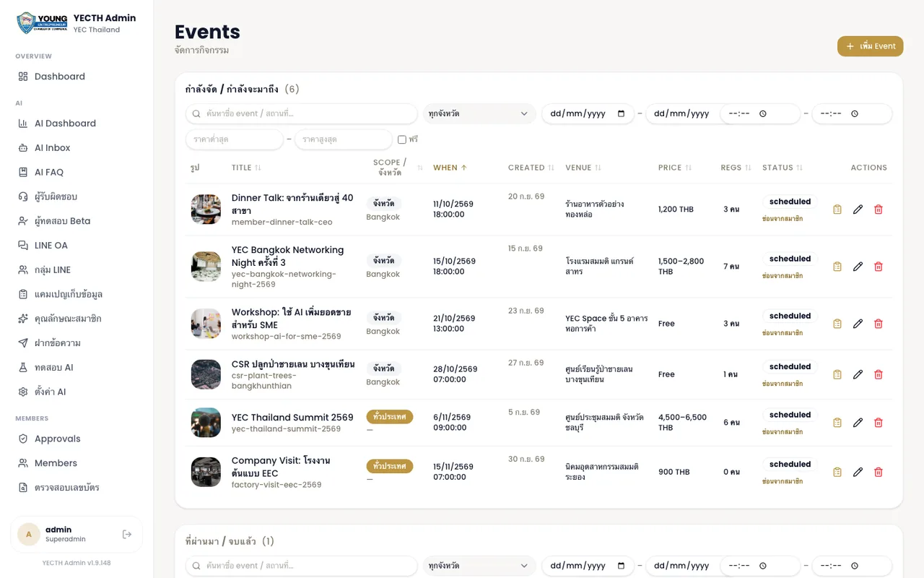Open ตรวจสอบเลขบัตร card verification page
The height and width of the screenshot is (578, 924).
tap(77, 488)
